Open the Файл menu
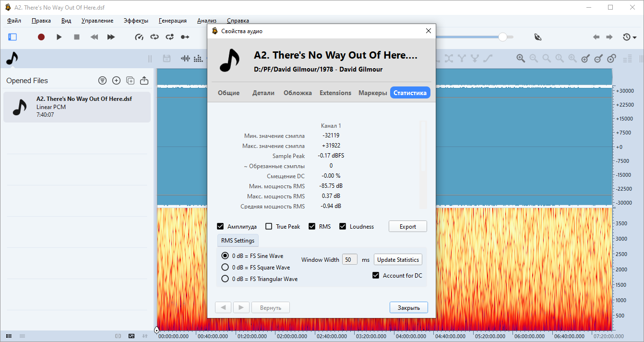 (x=14, y=21)
